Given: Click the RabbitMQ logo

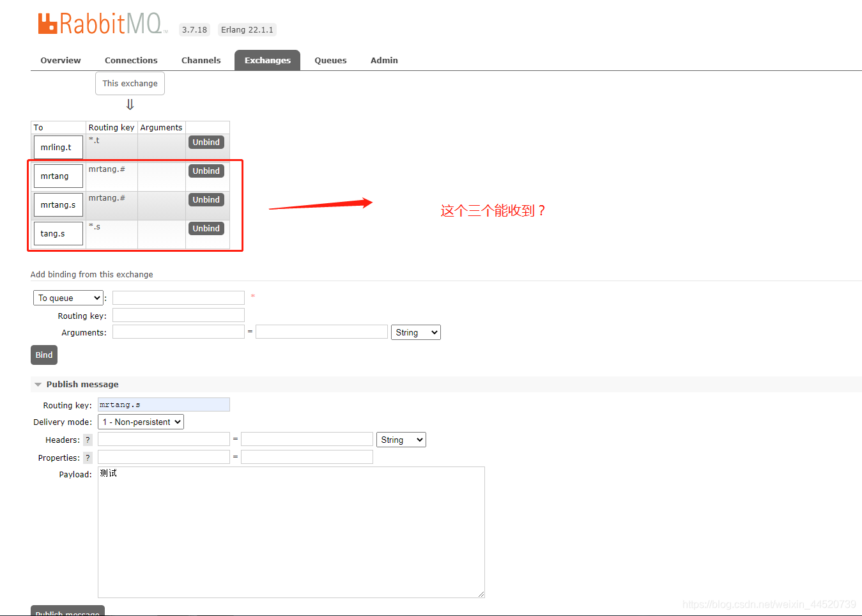Looking at the screenshot, I should (102, 24).
